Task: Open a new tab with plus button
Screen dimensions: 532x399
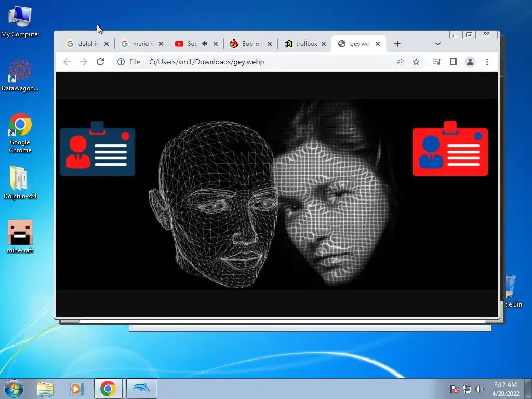Action: pyautogui.click(x=397, y=44)
